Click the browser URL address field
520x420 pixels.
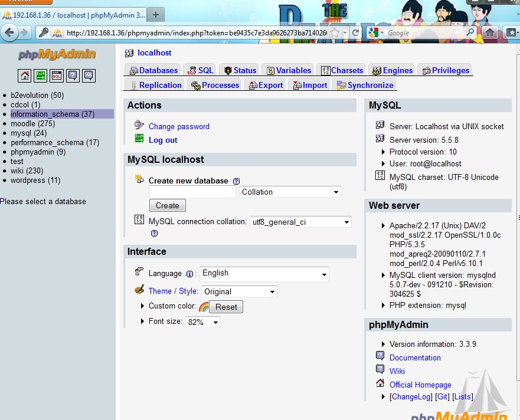pos(197,33)
